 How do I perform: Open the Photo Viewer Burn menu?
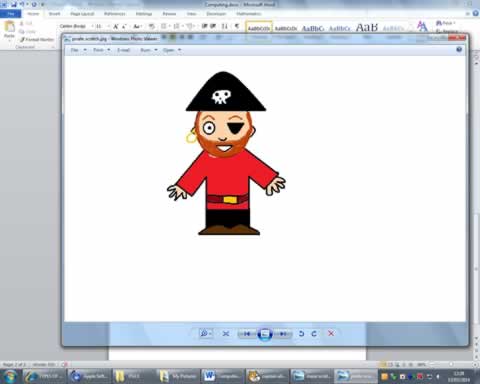149,50
